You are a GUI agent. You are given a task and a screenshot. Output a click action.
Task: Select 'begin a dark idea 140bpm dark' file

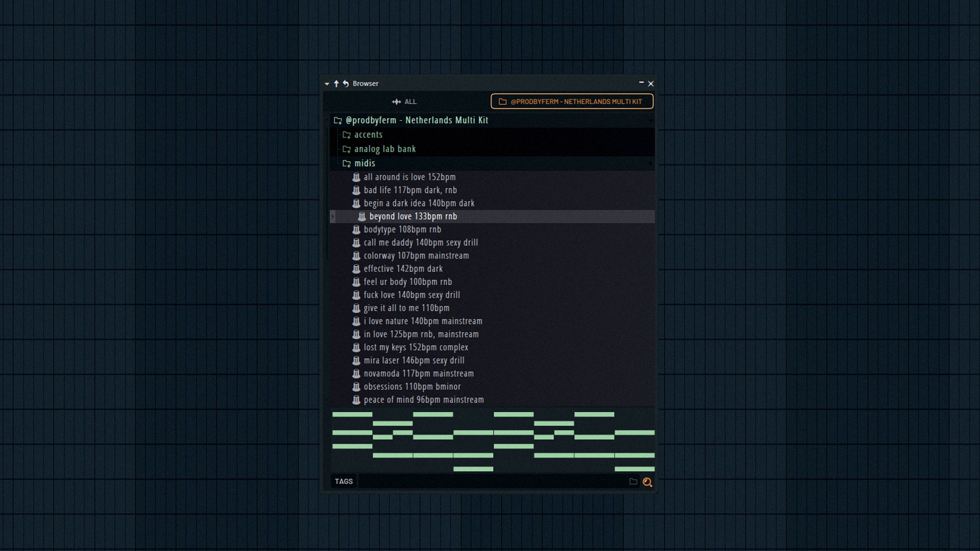coord(492,204)
